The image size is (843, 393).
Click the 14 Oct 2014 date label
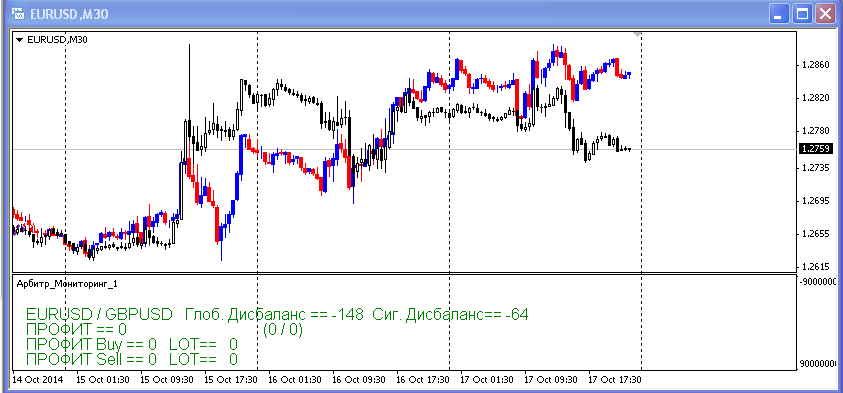point(38,380)
